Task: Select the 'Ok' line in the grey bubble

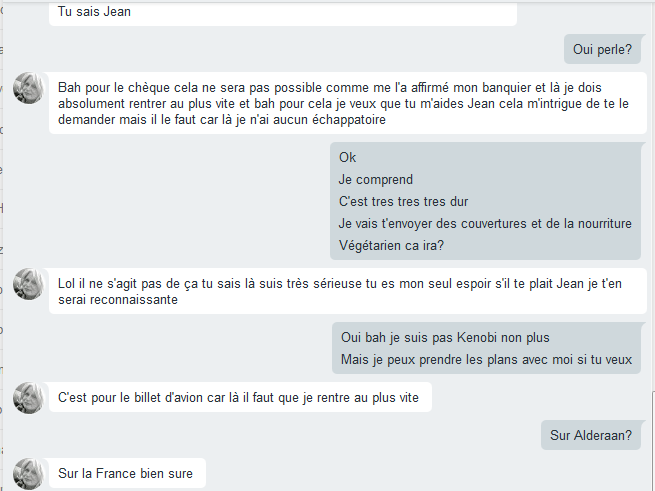Action: tap(348, 158)
